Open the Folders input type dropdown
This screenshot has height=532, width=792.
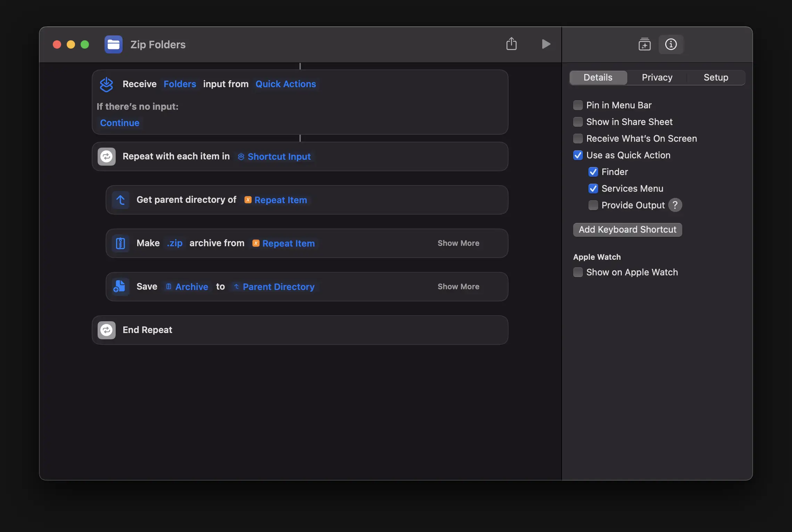pyautogui.click(x=180, y=84)
